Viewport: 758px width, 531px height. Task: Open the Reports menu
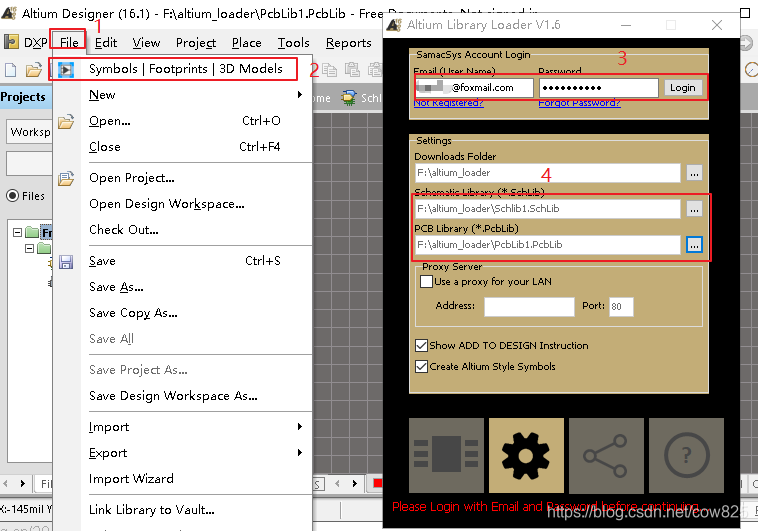click(x=349, y=43)
